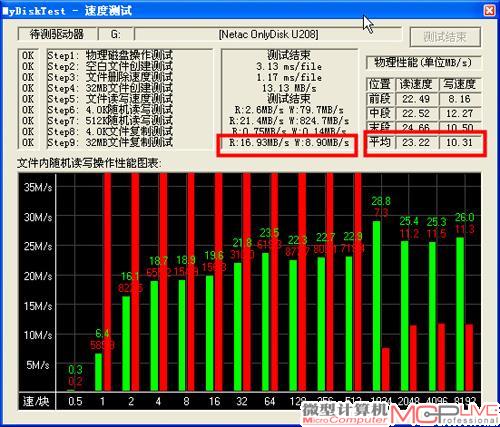The width and height of the screenshot is (500, 427).
Task: Select Step2: 空白文件创建测试 row
Action: click(x=110, y=66)
